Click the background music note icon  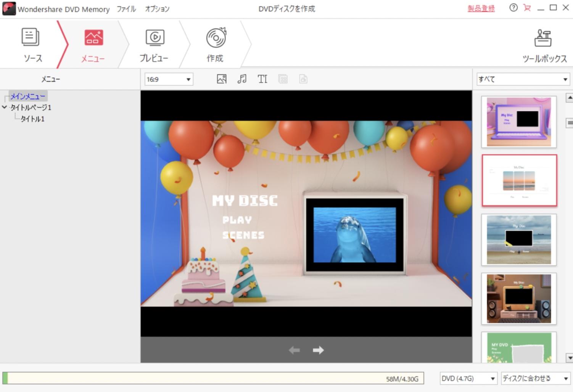click(242, 79)
